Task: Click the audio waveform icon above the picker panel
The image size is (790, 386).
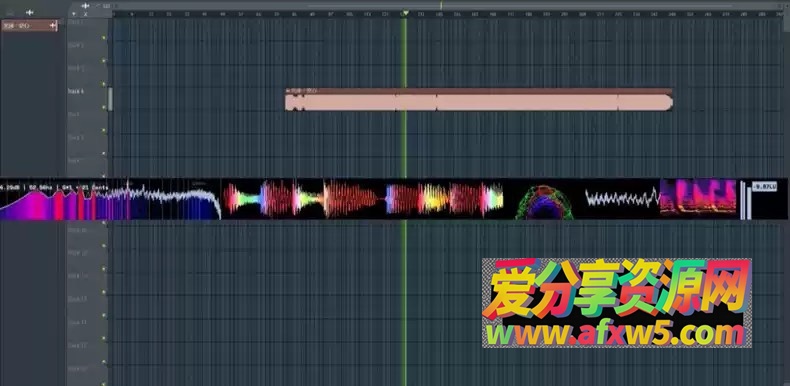Action: (x=30, y=12)
